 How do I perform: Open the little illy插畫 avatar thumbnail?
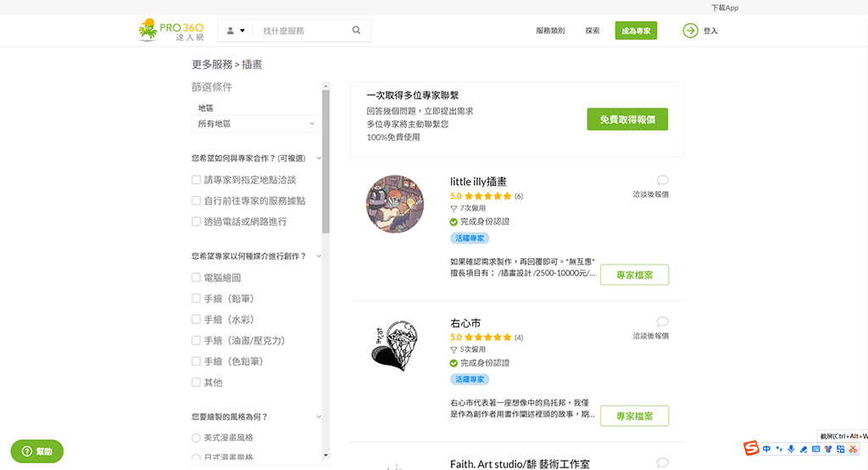pyautogui.click(x=395, y=204)
